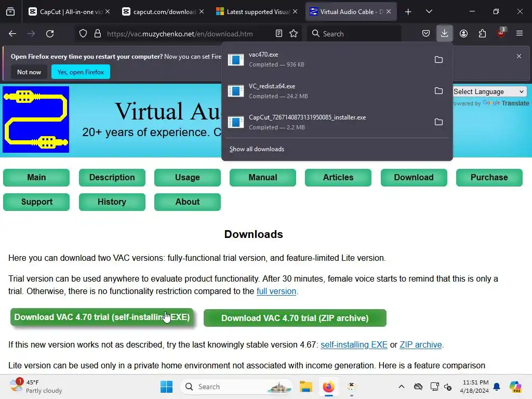Open a new tab with plus button
This screenshot has width=532, height=399.
click(408, 12)
